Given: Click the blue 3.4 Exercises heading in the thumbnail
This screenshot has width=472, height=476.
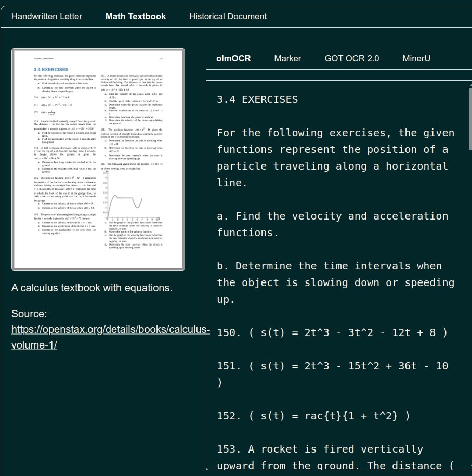Looking at the screenshot, I should click(x=51, y=69).
